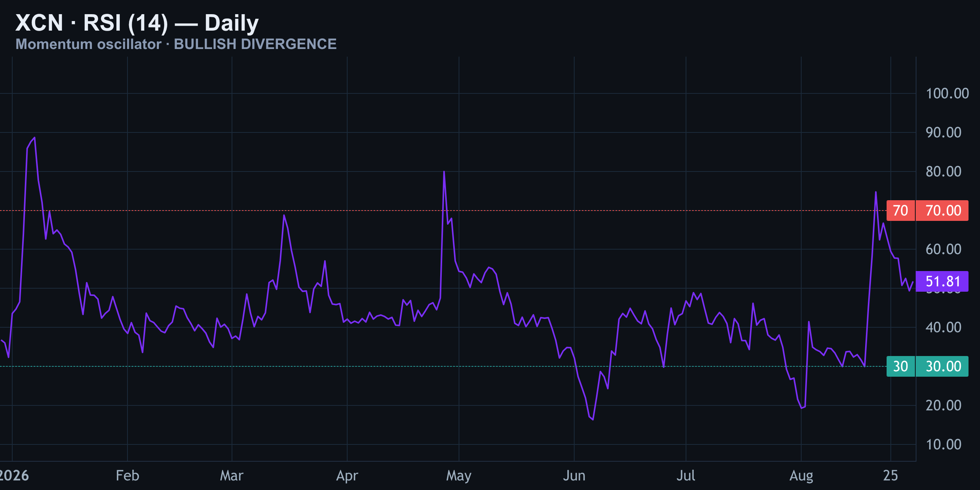
Task: Click the purple 51.81 current RSI value label
Action: pos(942,281)
